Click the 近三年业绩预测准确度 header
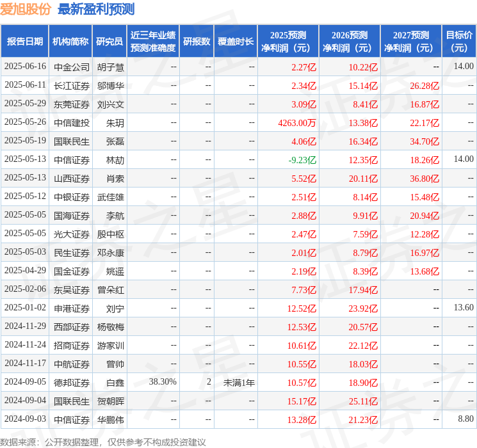Image resolution: width=477 pixels, height=448 pixels. (153, 42)
